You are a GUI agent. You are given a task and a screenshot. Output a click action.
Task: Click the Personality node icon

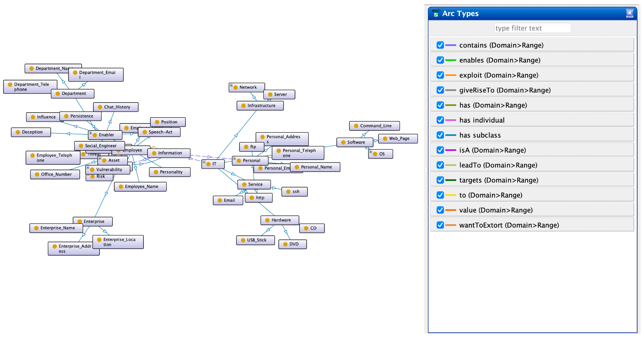pos(156,172)
